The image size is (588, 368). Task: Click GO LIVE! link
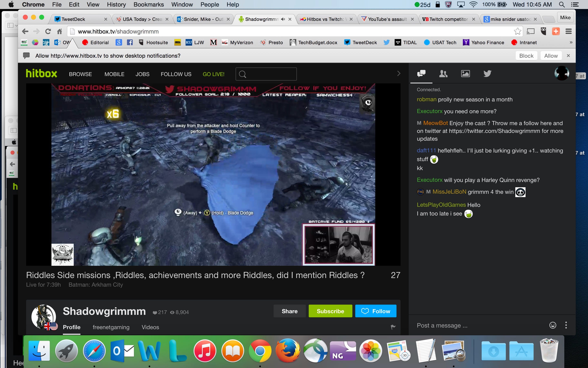(214, 74)
